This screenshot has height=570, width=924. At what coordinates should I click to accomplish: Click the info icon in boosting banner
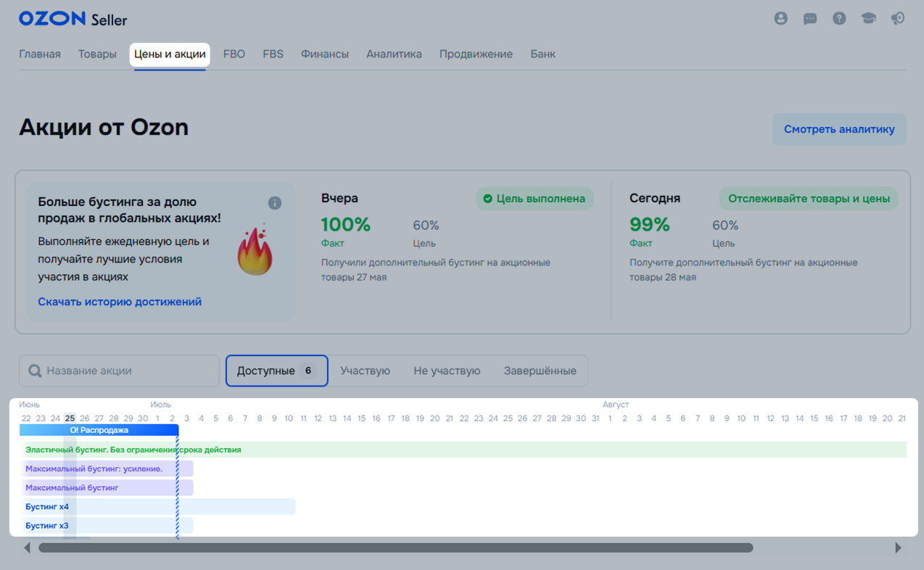pyautogui.click(x=275, y=203)
